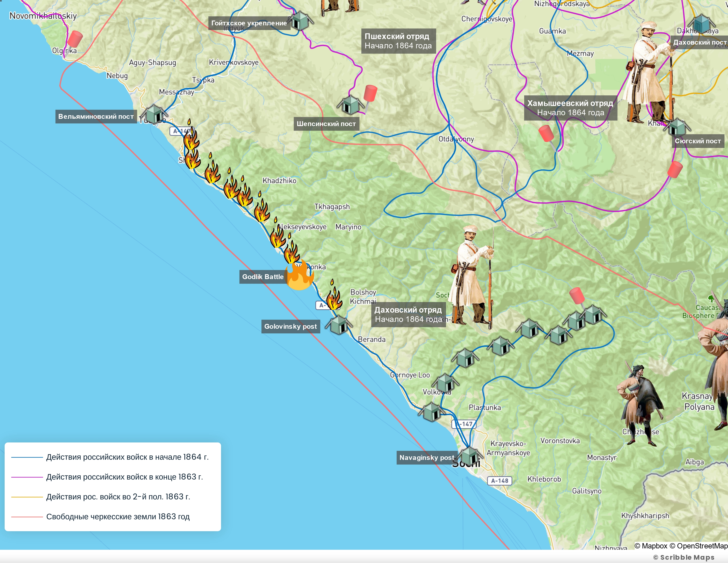The image size is (728, 563).
Task: Click the Даховский отряд label box
Action: pyautogui.click(x=409, y=315)
